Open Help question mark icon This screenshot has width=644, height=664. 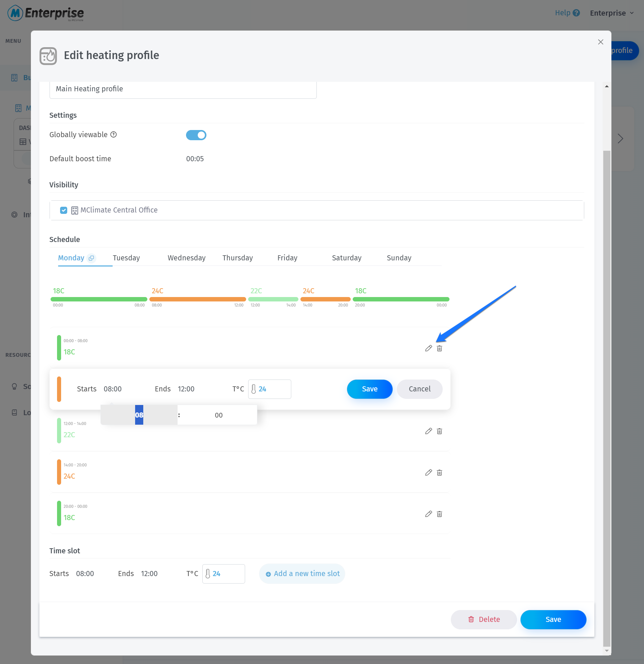coord(576,13)
